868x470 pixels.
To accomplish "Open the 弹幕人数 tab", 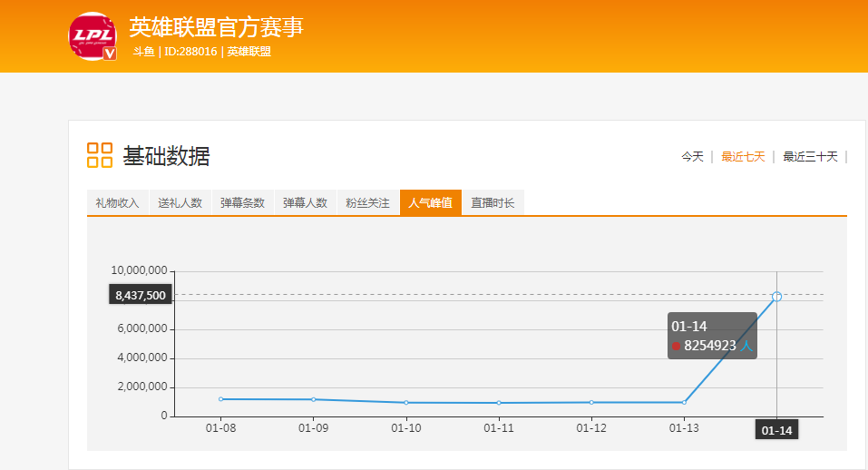I will (305, 203).
